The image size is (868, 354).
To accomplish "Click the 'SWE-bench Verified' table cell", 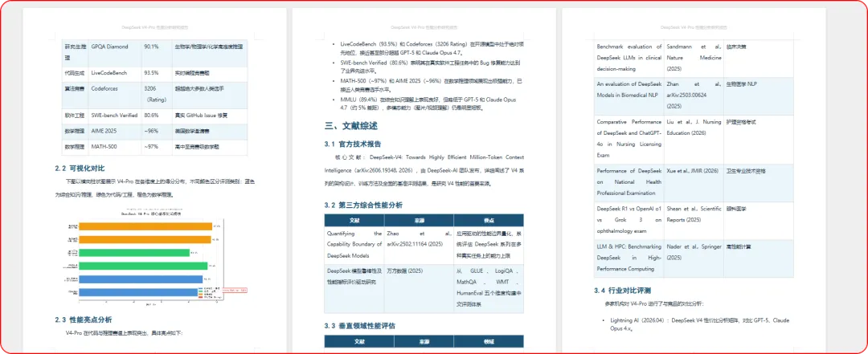I will [x=115, y=116].
